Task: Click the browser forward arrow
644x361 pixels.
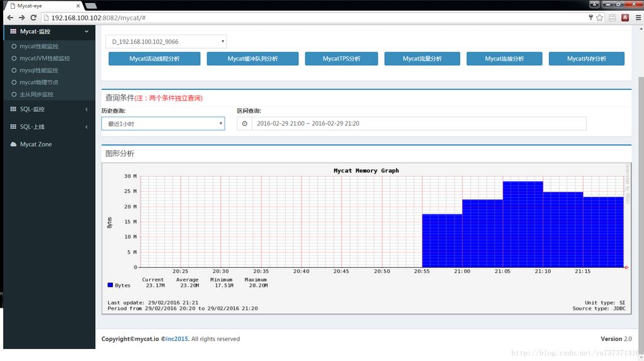Action: tap(22, 18)
